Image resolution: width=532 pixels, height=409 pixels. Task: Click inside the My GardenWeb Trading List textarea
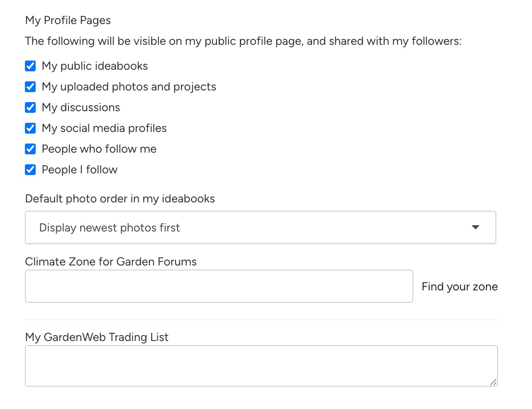(x=261, y=366)
